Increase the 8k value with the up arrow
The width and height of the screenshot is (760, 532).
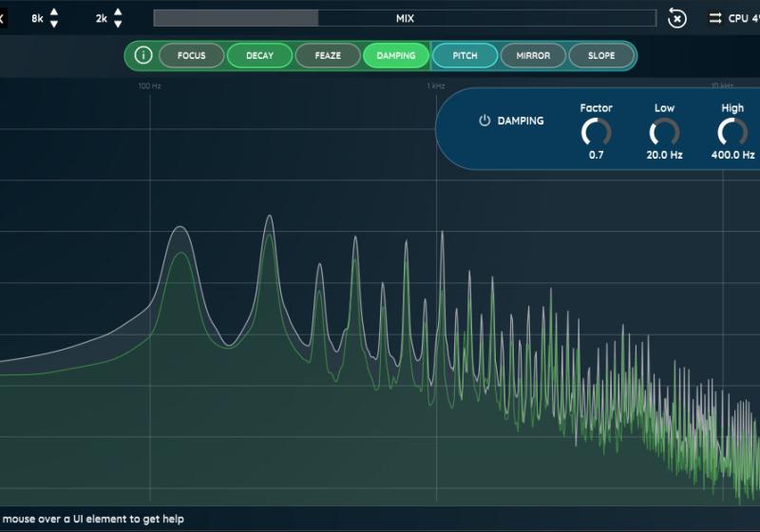(54, 12)
